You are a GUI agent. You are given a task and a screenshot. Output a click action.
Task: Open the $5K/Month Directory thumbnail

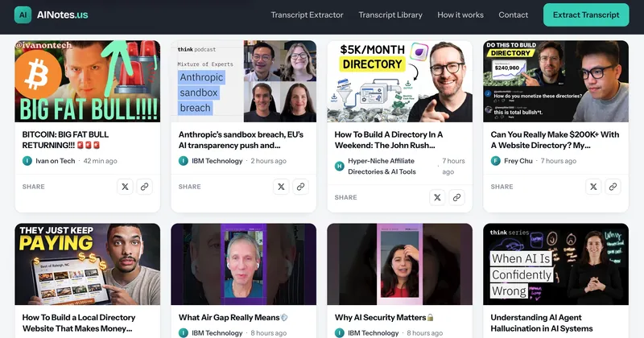click(x=399, y=81)
